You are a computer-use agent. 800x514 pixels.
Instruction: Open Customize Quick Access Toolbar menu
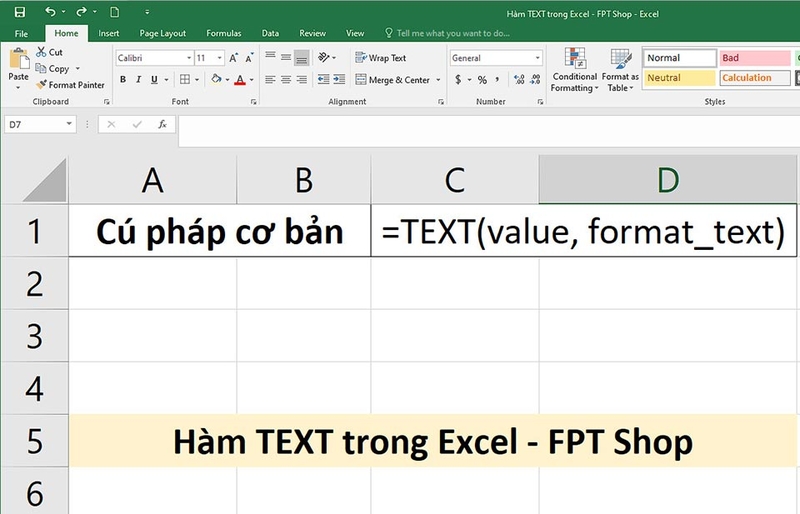tap(147, 12)
